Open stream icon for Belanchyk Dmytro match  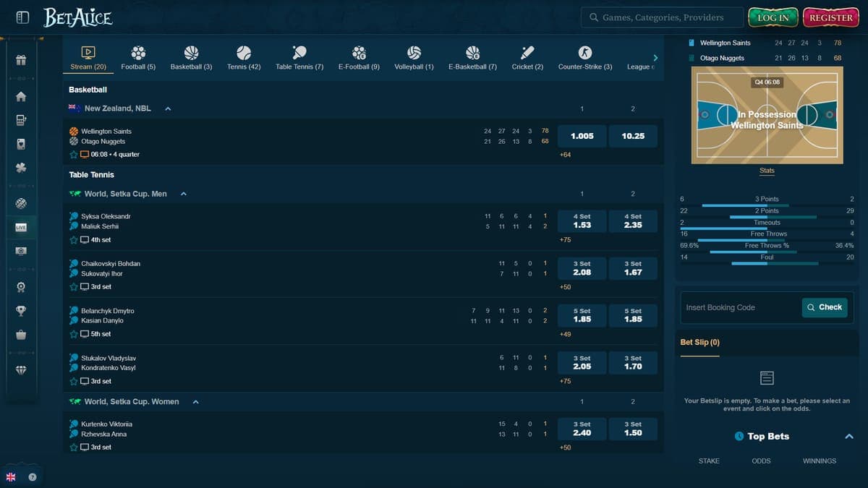85,334
